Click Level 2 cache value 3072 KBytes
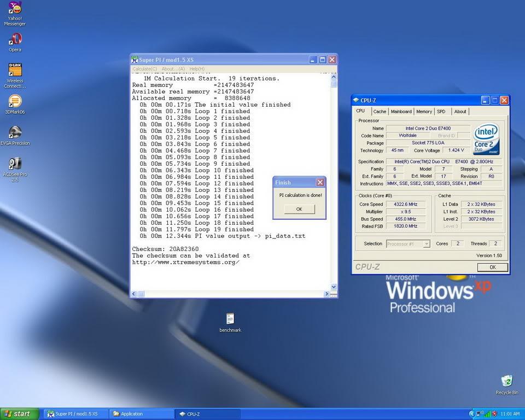This screenshot has height=420, width=525. pos(481,219)
